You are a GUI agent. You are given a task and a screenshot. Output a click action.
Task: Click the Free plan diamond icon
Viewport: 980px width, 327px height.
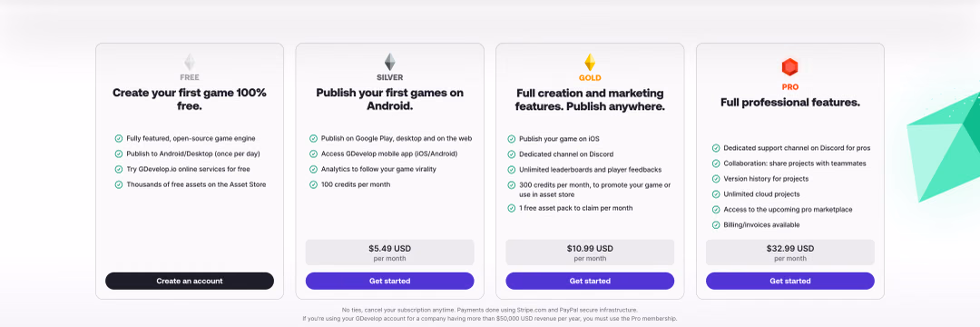[190, 62]
